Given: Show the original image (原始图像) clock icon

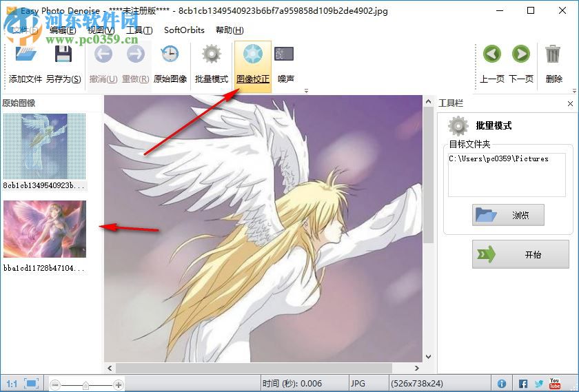Looking at the screenshot, I should [x=170, y=54].
